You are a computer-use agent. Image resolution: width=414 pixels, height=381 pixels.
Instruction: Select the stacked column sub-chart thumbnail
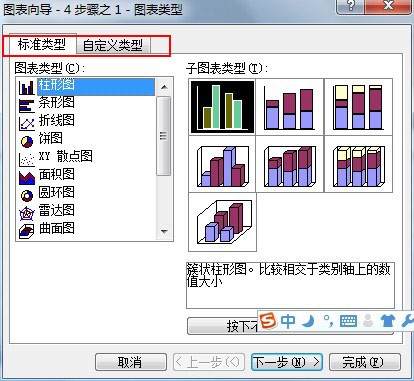click(x=289, y=107)
